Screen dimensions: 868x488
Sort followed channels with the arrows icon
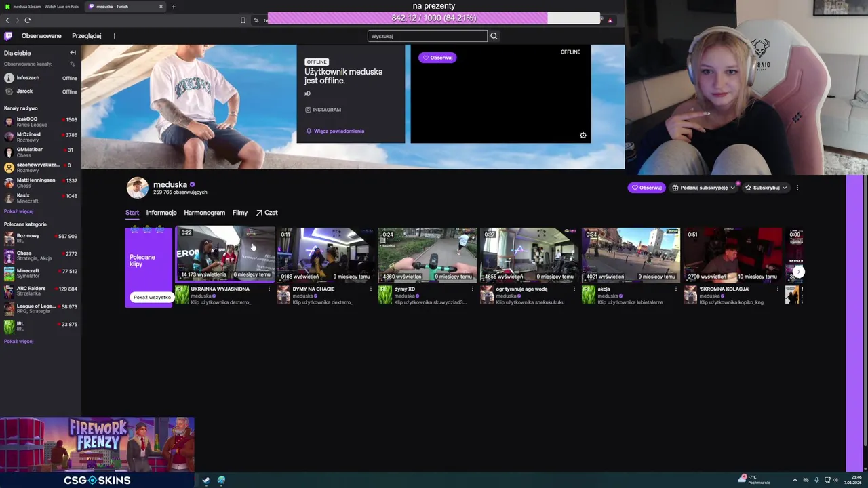point(73,64)
